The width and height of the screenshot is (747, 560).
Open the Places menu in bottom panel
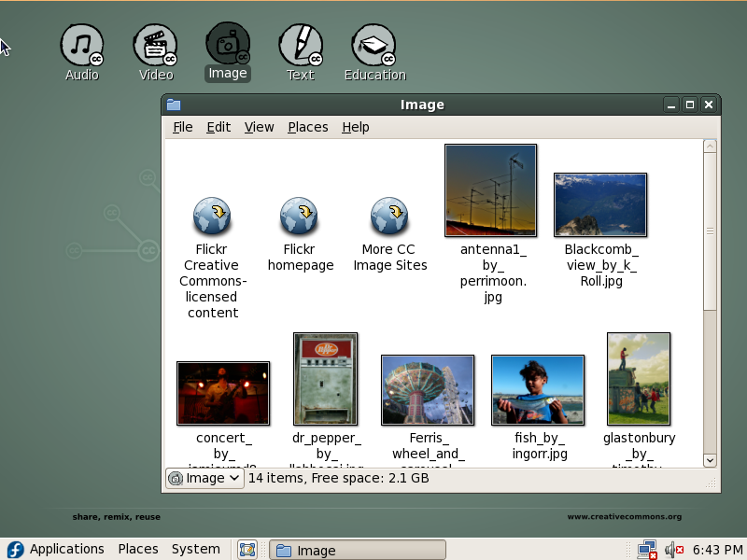[x=138, y=549]
